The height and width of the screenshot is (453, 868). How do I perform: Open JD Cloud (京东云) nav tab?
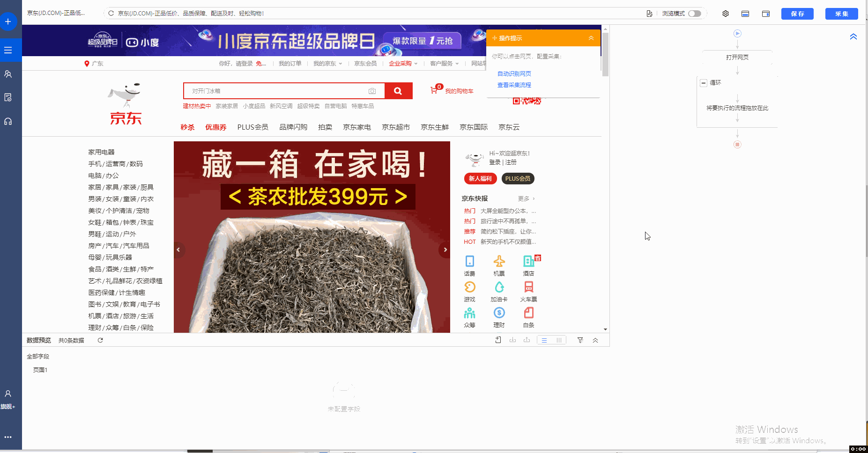[509, 127]
